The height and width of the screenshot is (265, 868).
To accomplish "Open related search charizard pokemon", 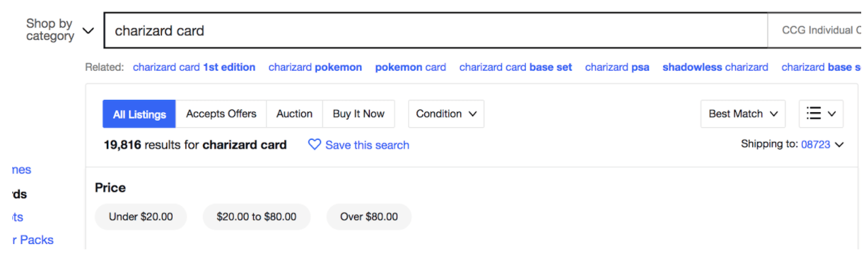I will pos(316,67).
